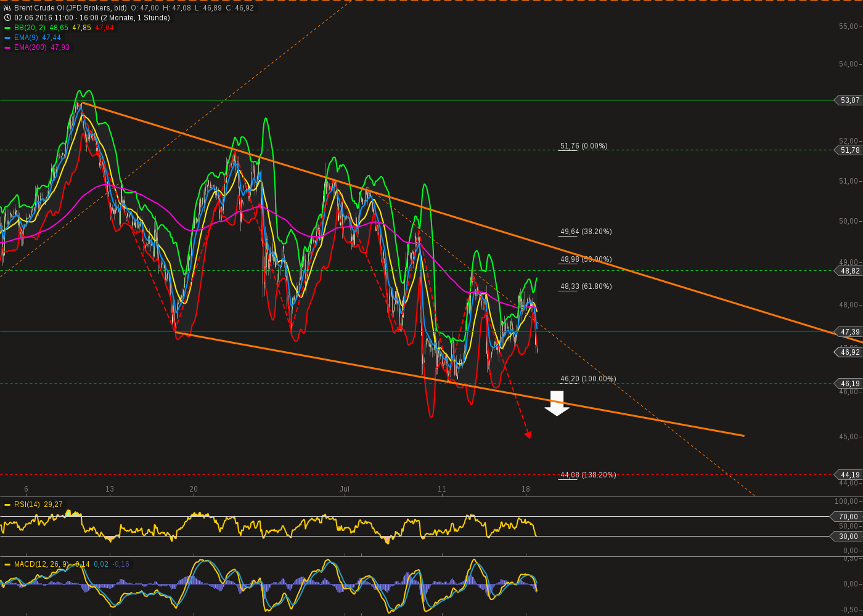Click the 51,78 price level tag

coord(848,150)
